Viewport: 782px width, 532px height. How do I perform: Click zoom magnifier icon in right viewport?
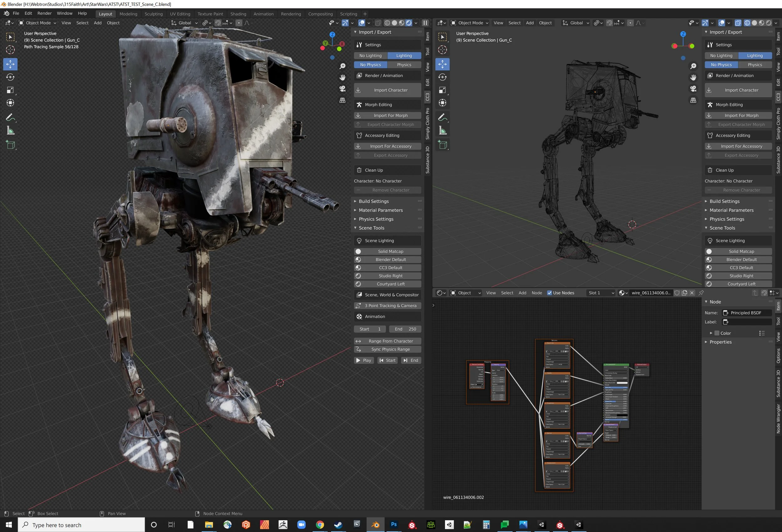(x=693, y=66)
